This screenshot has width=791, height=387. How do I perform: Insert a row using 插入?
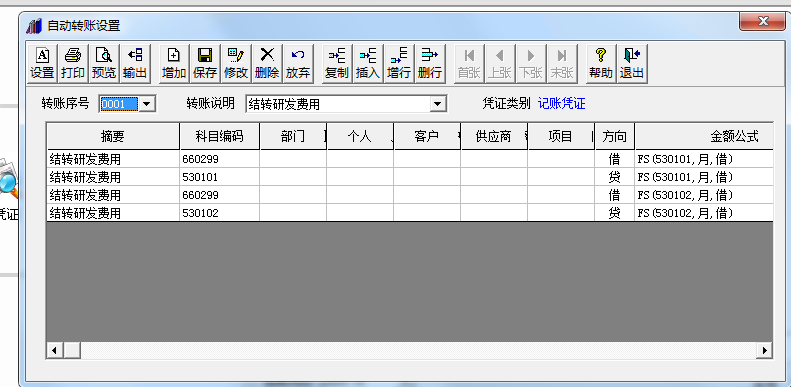pyautogui.click(x=368, y=64)
